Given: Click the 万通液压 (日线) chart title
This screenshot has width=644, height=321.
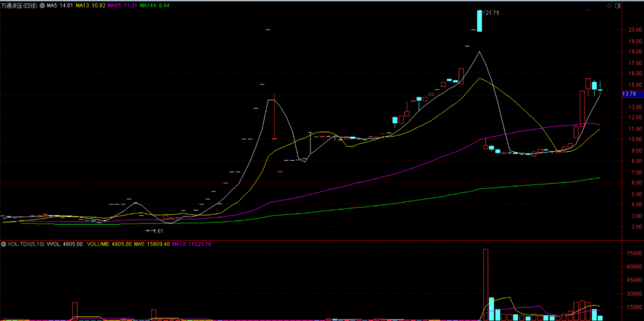Looking at the screenshot, I should (x=19, y=5).
